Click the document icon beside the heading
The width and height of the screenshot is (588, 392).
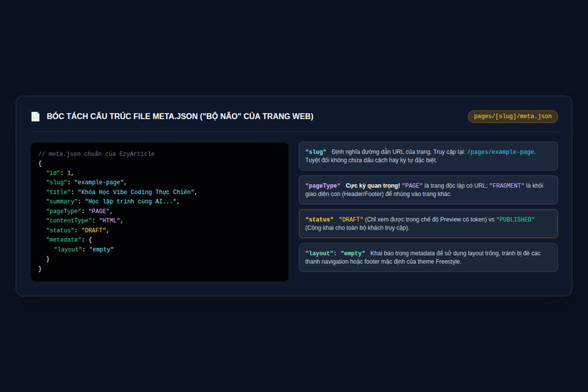click(x=35, y=117)
